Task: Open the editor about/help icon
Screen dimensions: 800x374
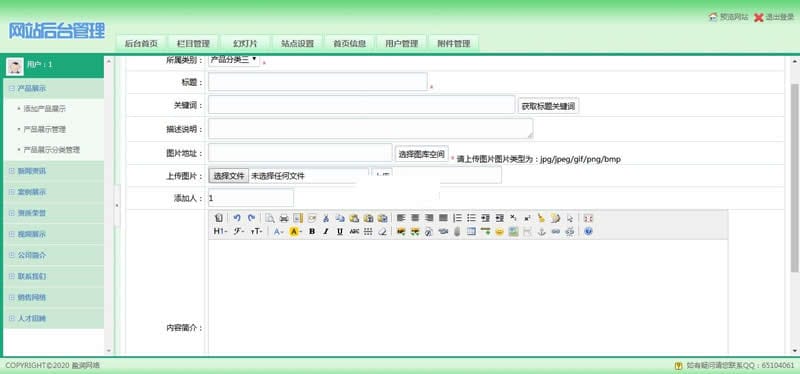Action: (x=588, y=231)
